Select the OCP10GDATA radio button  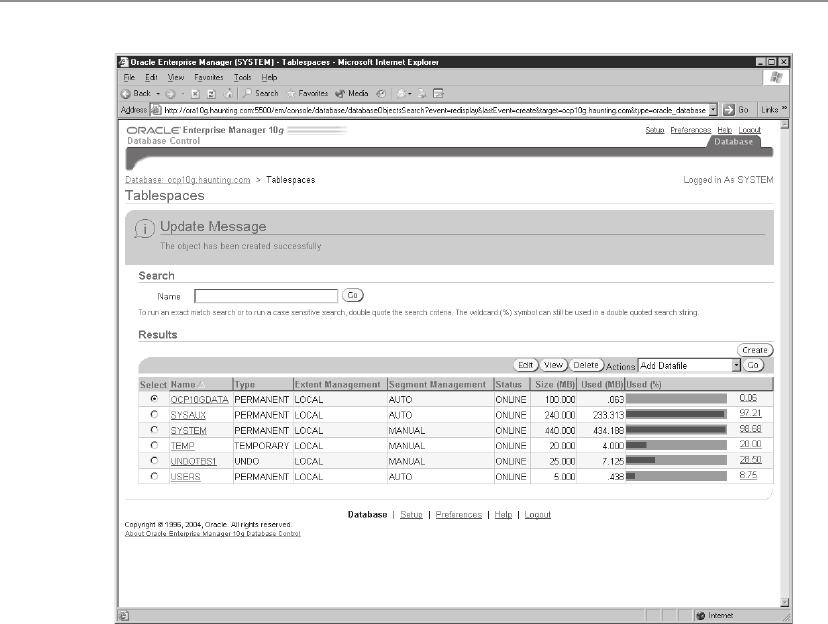click(154, 399)
